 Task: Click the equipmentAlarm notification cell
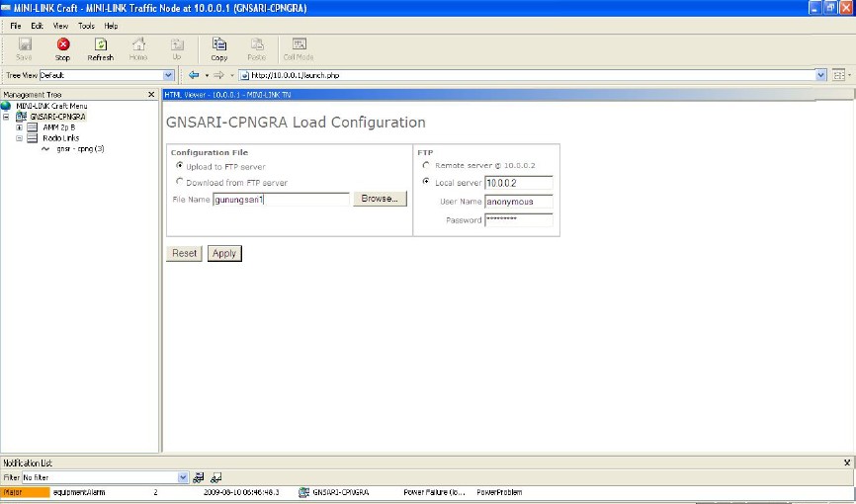click(79, 492)
